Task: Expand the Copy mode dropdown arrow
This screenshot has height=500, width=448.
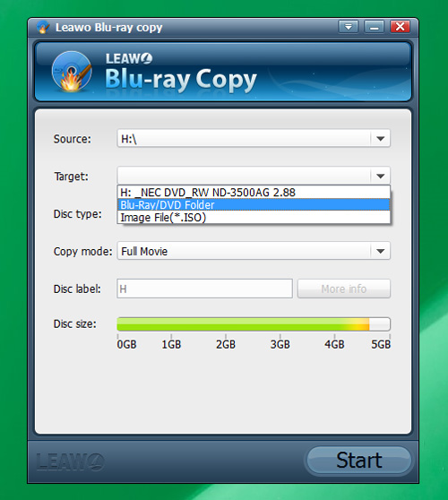Action: (x=380, y=251)
